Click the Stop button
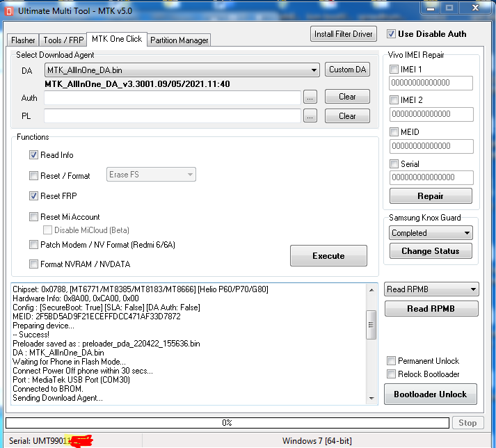 pos(467,423)
